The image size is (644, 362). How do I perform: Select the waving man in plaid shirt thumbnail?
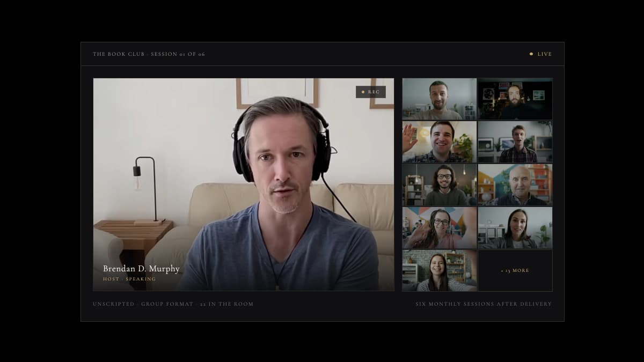tap(440, 142)
